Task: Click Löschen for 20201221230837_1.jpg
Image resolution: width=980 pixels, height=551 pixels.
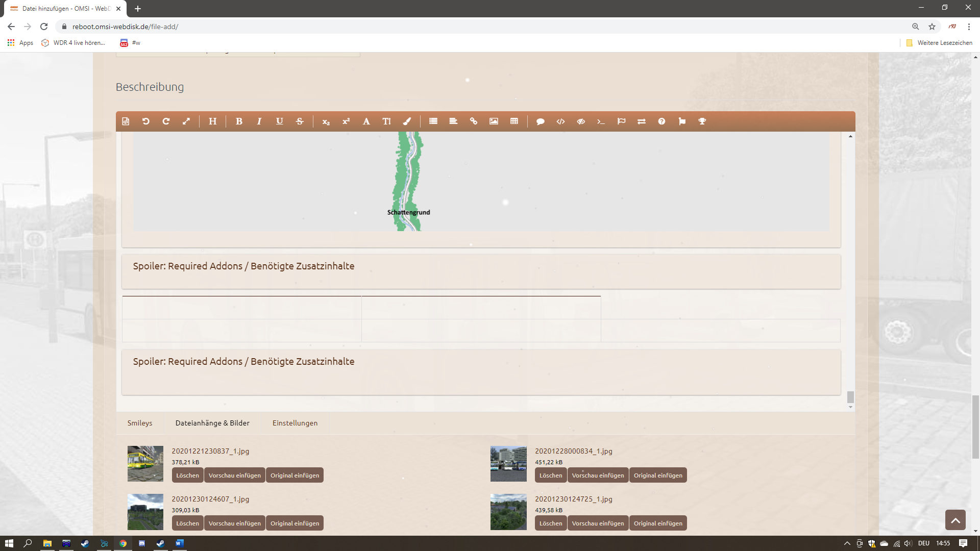Action: (x=187, y=475)
